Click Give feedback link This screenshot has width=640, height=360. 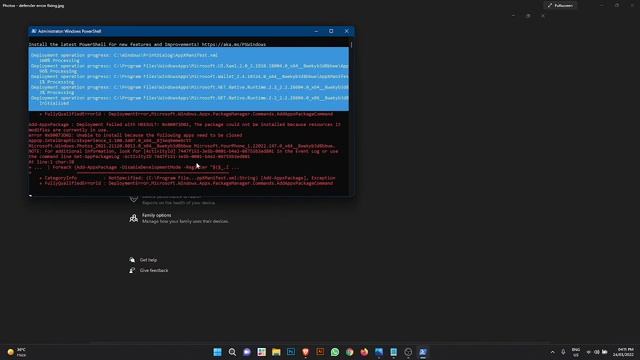pos(154,270)
